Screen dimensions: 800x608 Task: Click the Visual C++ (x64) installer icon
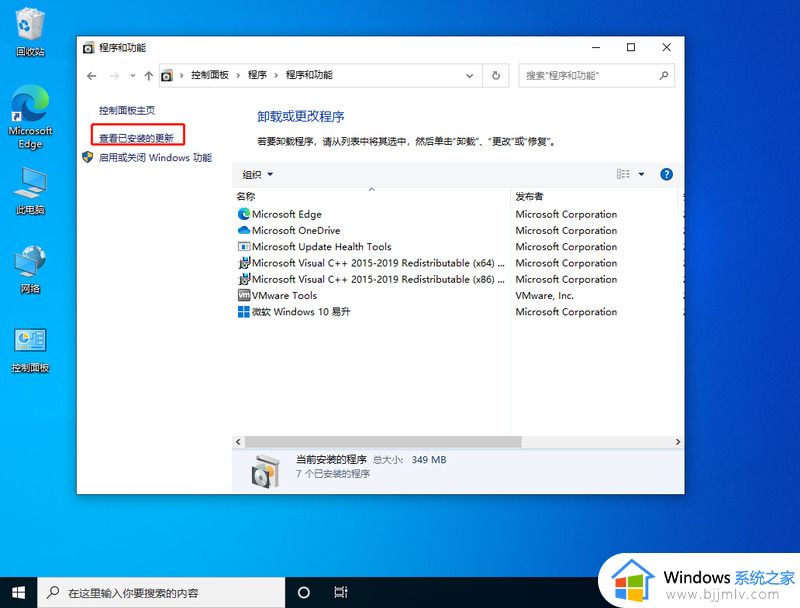(244, 263)
